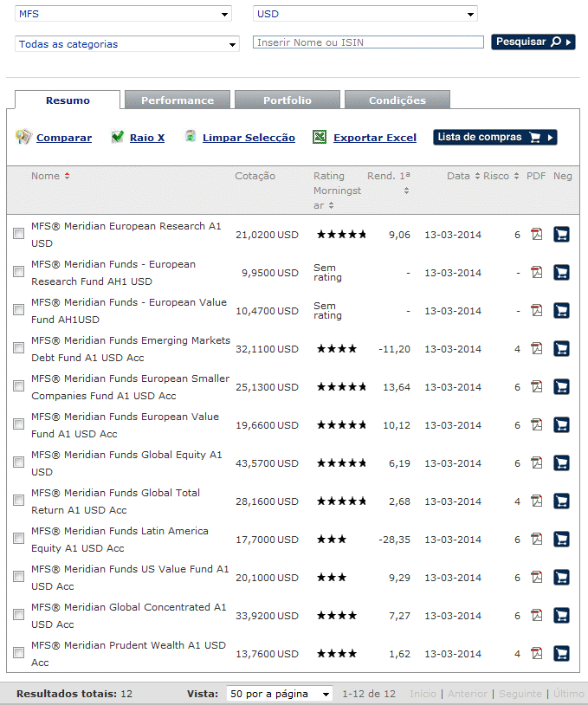
Task: Add European Research Fund AH1 USD to cart
Action: point(561,273)
